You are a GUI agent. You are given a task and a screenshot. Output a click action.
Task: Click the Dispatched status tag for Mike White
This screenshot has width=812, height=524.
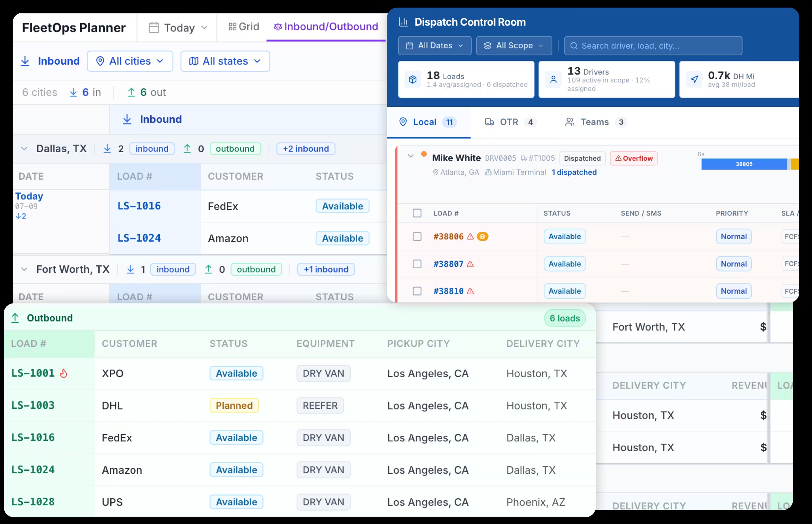[x=582, y=159]
